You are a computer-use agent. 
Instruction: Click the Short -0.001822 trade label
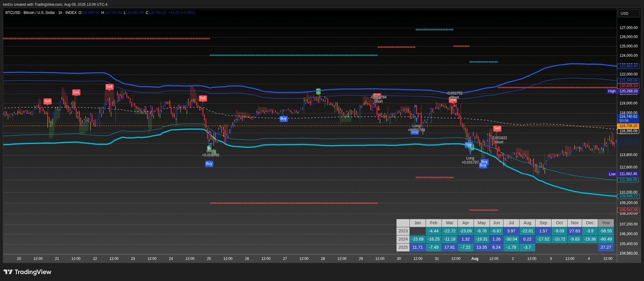coord(499,140)
